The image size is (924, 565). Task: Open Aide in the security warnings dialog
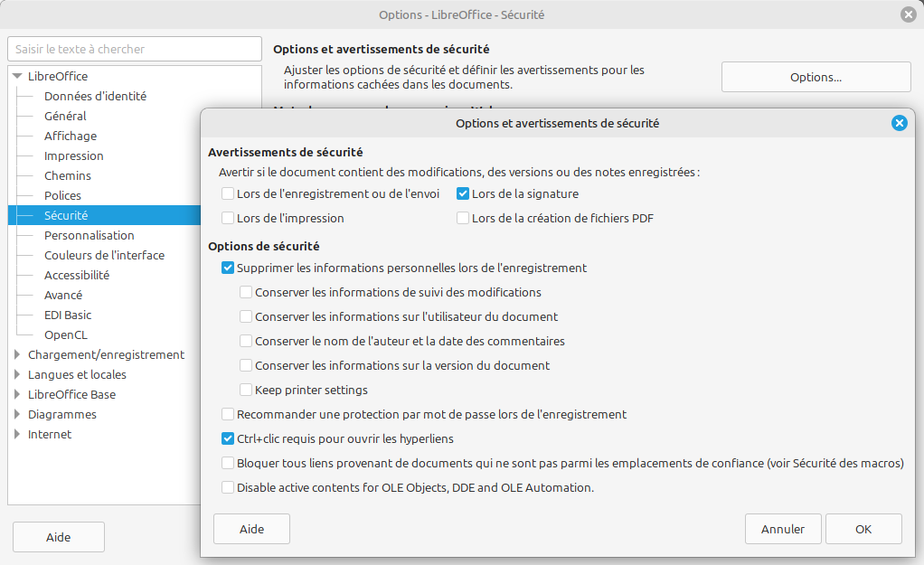point(251,529)
